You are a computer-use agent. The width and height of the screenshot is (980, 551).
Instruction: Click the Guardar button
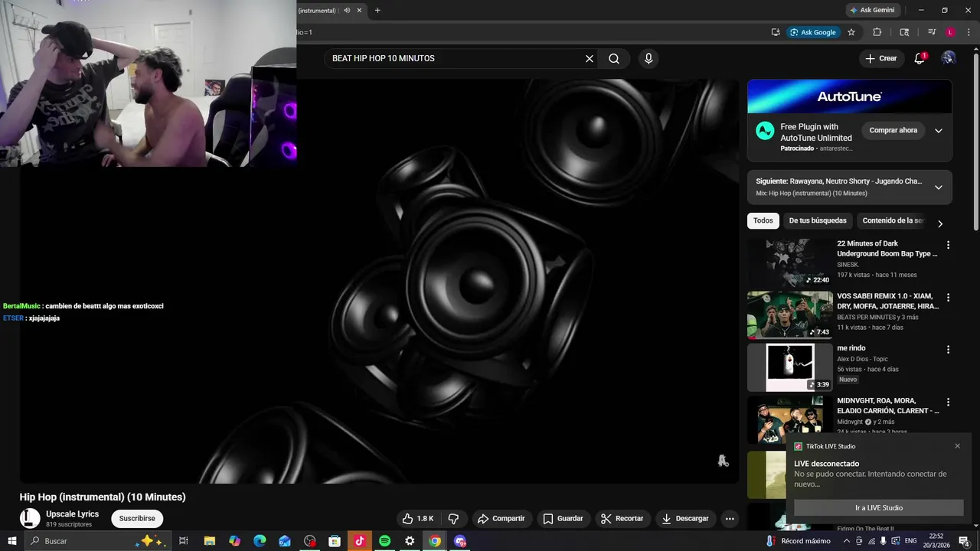563,519
